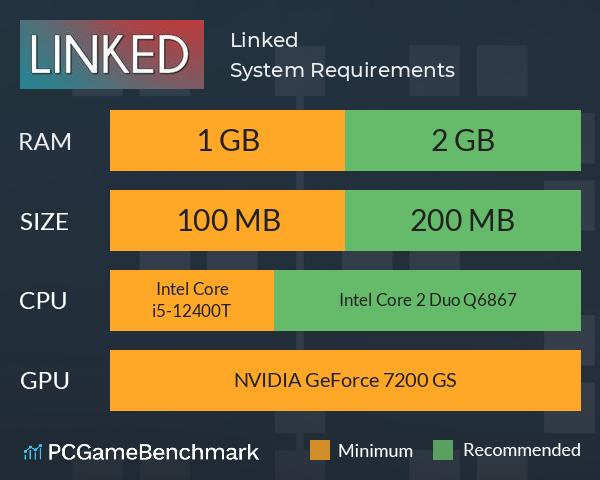Select the 1 GB minimum RAM bar

[227, 140]
